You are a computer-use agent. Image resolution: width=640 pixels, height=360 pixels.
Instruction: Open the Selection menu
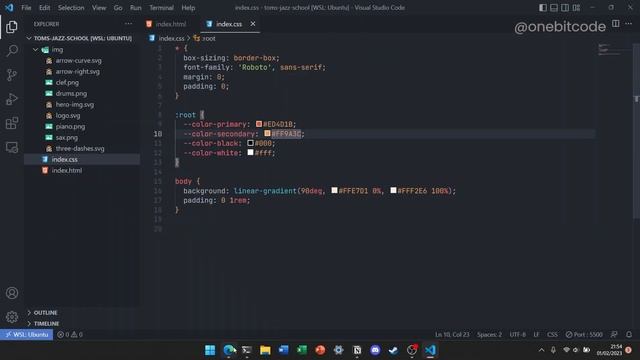71,8
